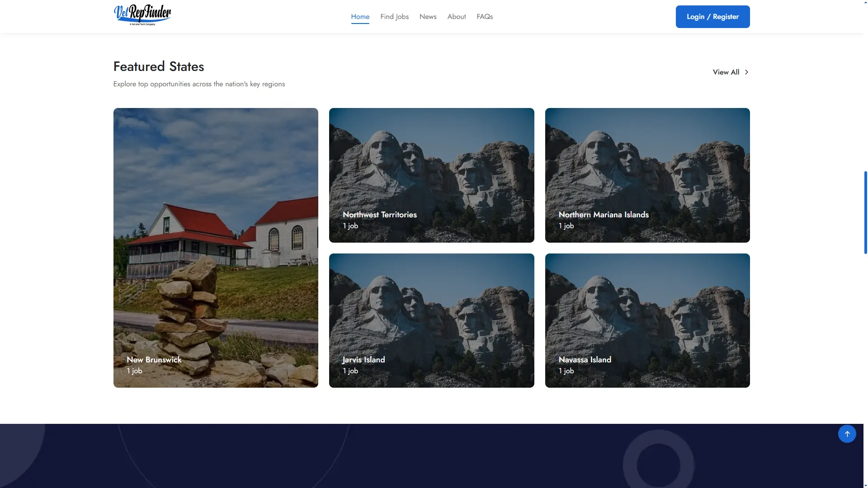The image size is (868, 488).
Task: Open the Northwest Territories card
Action: (x=431, y=175)
